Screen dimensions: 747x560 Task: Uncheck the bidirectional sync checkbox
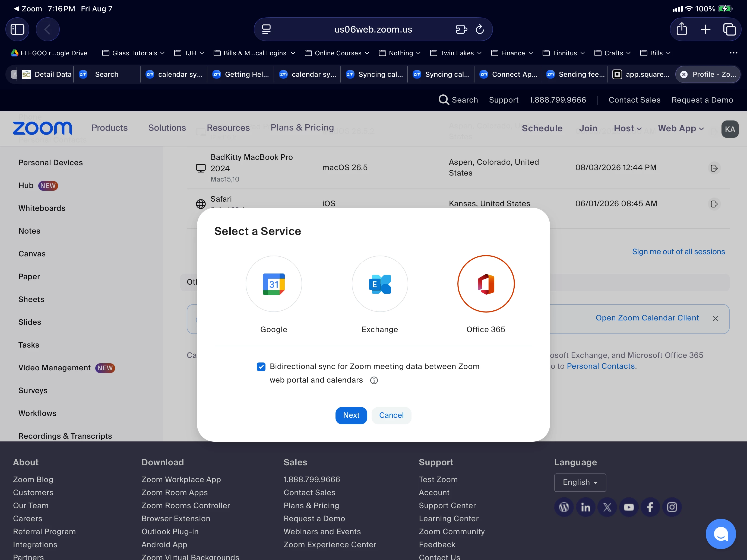point(261,367)
